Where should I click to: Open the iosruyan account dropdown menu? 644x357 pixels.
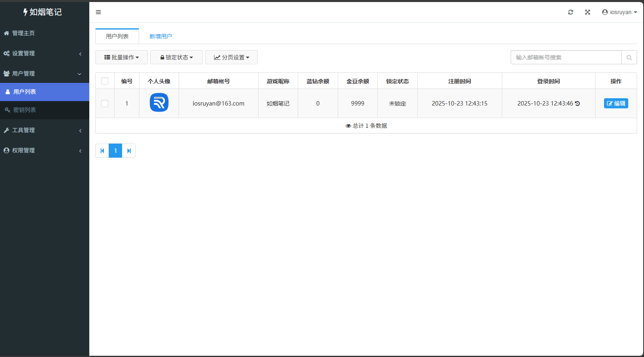click(619, 12)
